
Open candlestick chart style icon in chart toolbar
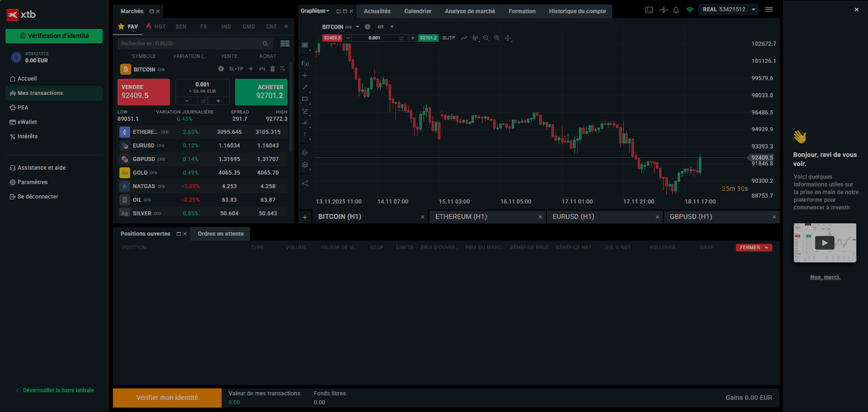click(475, 38)
